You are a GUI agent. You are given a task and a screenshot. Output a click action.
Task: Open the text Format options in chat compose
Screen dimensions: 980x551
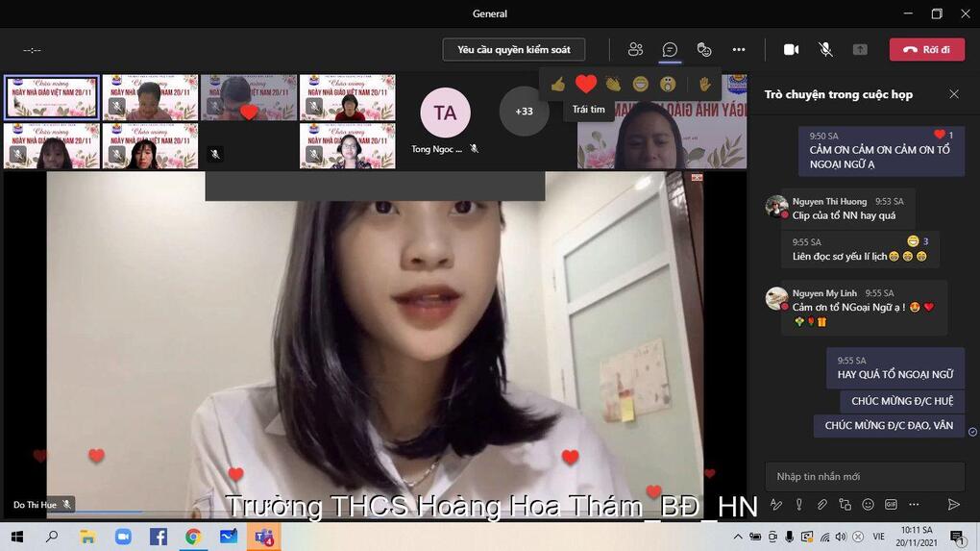point(776,504)
